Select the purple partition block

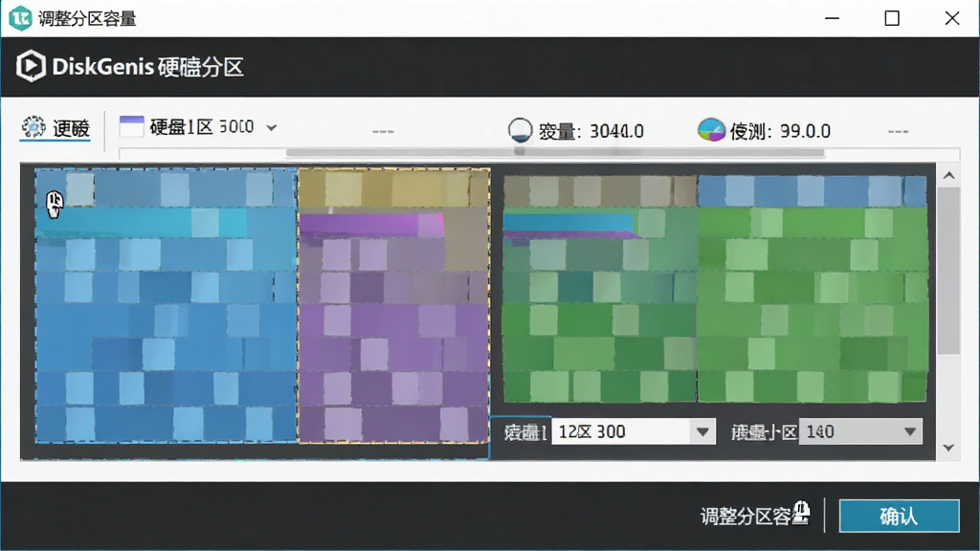click(393, 305)
